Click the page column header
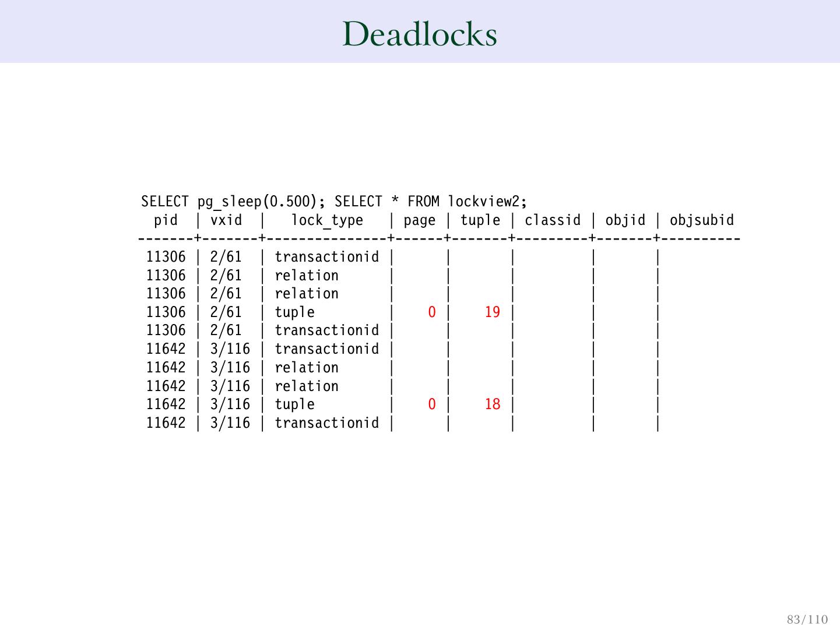Image resolution: width=840 pixels, height=630 pixels. (x=419, y=220)
